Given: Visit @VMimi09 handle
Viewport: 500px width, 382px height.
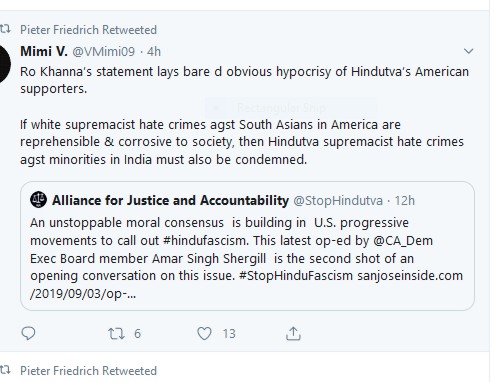Looking at the screenshot, I should [104, 52].
